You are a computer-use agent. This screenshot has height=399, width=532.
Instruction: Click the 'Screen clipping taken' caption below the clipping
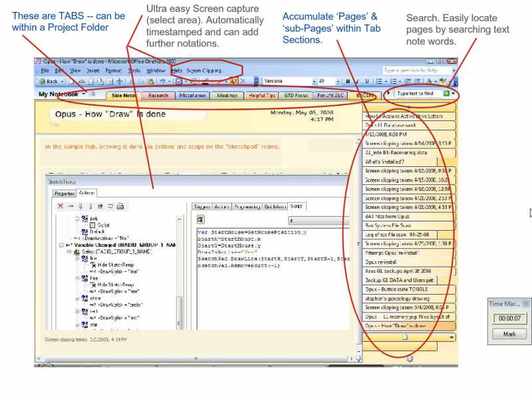[86, 339]
